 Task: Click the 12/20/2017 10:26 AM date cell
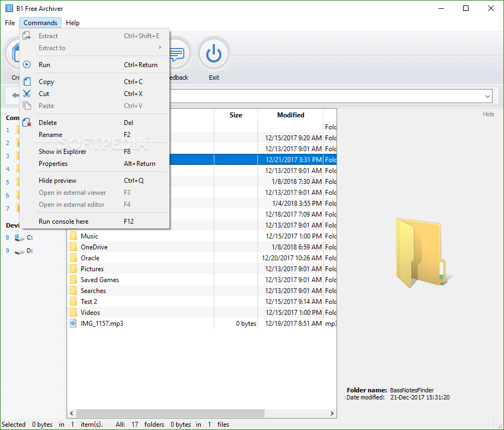(x=291, y=258)
